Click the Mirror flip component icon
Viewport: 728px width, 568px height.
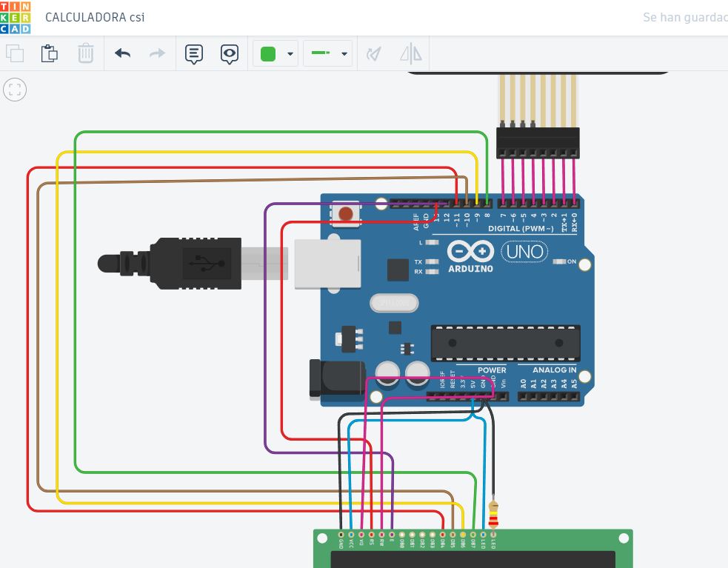point(411,53)
